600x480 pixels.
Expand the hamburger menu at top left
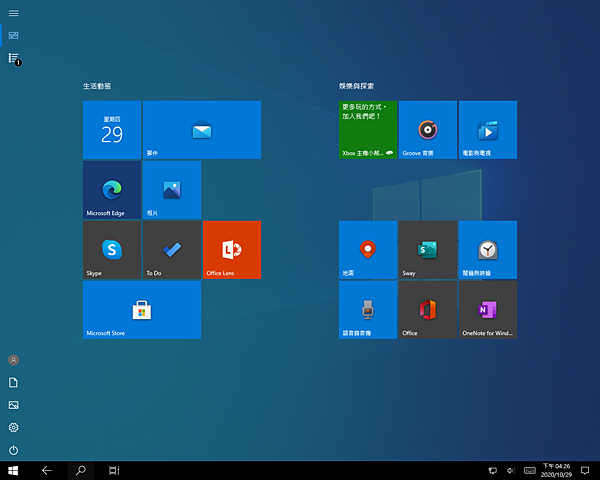click(13, 12)
